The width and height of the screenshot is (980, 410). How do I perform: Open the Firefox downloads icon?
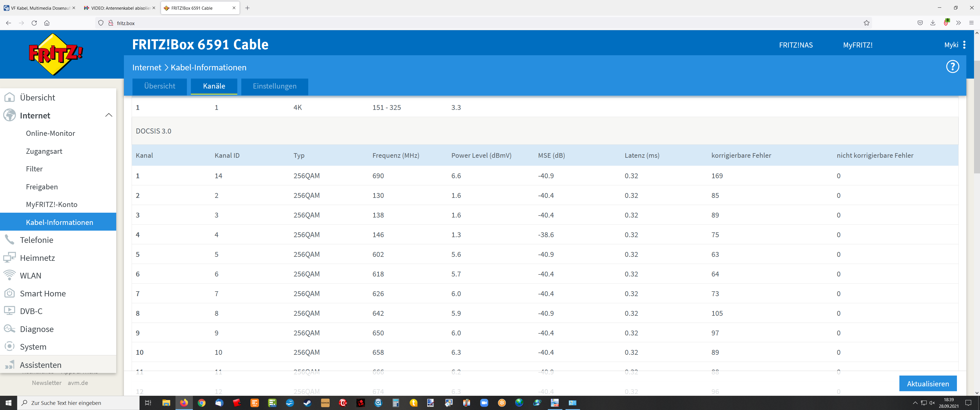[x=932, y=23]
